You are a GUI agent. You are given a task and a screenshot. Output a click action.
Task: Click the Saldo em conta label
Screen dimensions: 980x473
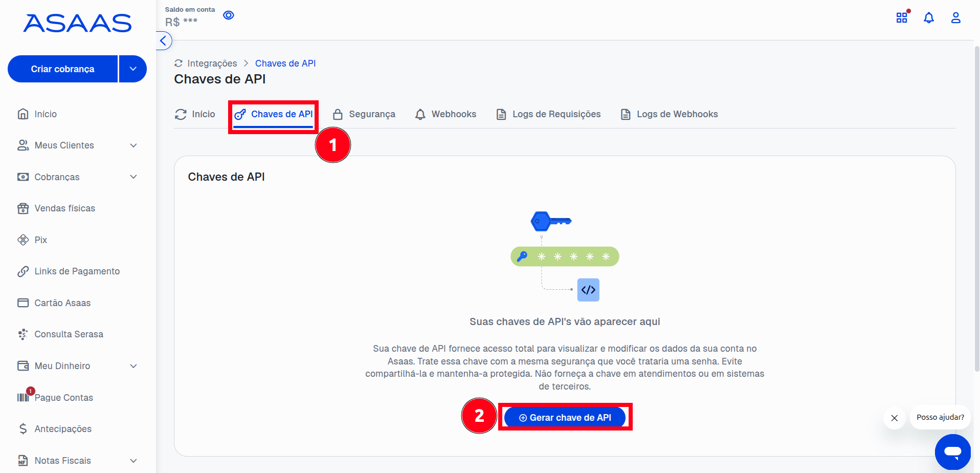click(x=190, y=10)
